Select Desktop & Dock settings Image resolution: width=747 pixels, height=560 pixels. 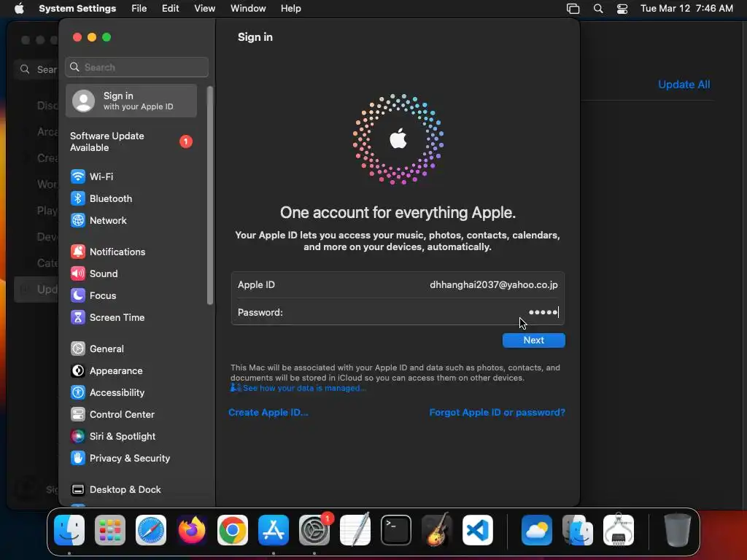(116, 490)
